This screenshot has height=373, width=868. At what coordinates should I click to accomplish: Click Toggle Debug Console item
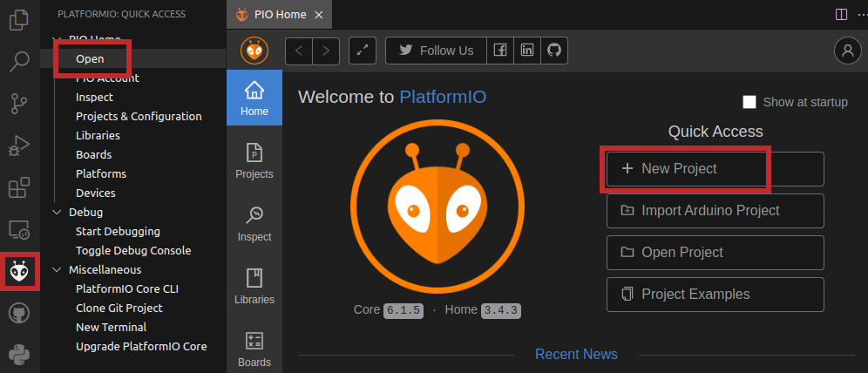pos(133,251)
